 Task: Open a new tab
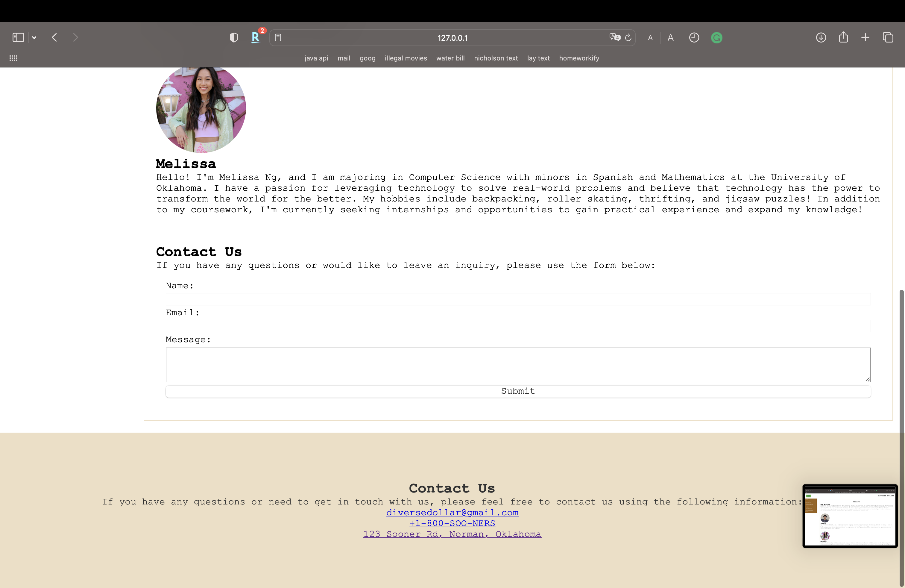coord(865,37)
